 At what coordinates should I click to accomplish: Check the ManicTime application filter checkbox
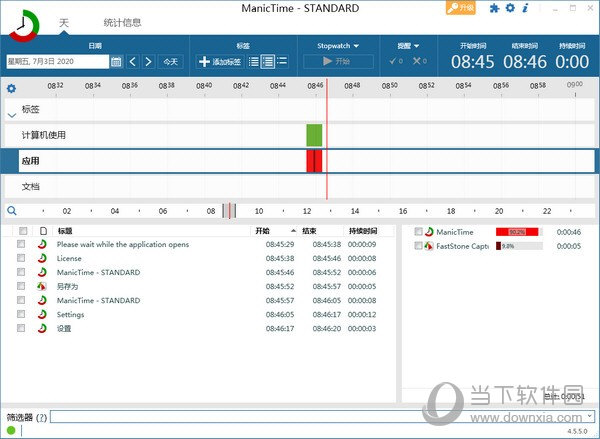pos(419,232)
